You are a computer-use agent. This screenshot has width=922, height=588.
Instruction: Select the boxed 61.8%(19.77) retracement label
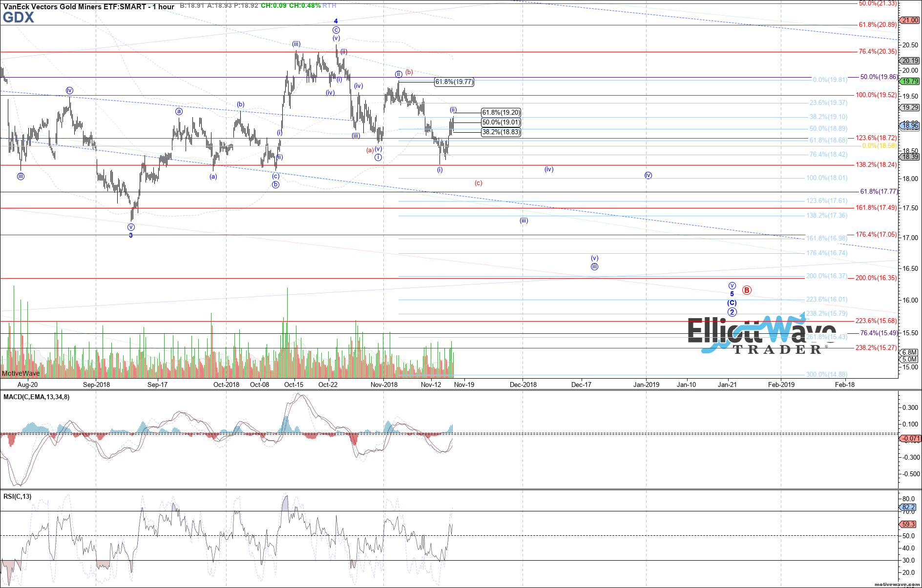point(454,82)
